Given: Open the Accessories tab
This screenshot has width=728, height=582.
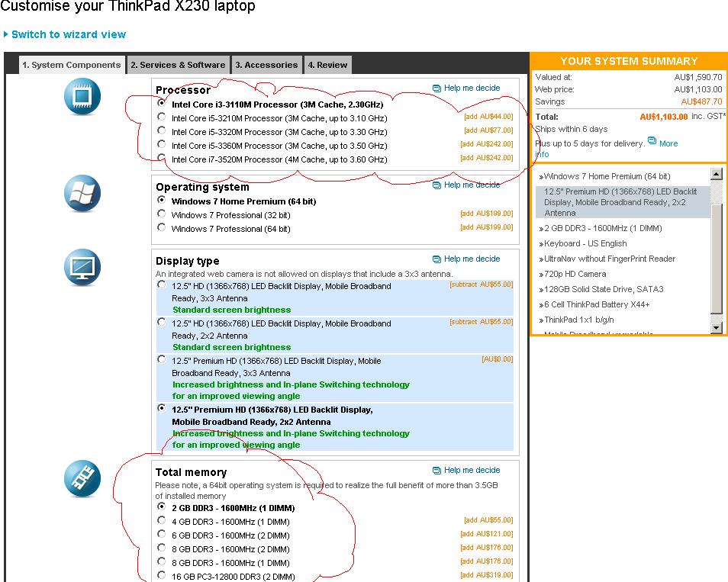Looking at the screenshot, I should (x=266, y=65).
